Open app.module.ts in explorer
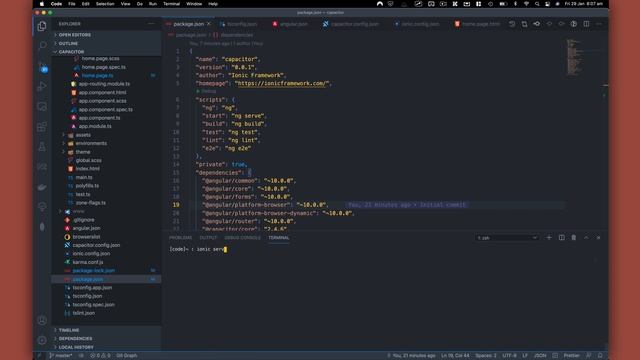 coord(95,127)
